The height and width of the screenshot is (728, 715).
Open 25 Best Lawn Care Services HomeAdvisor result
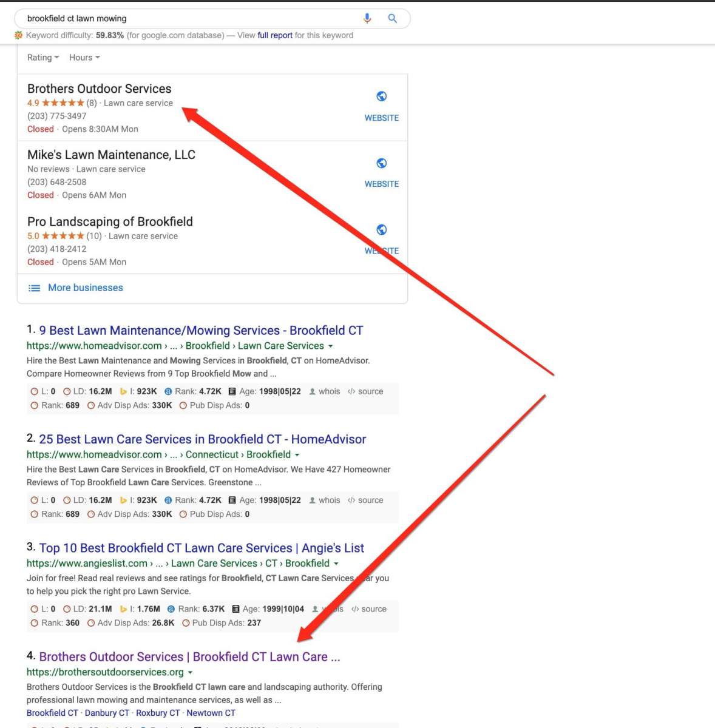[203, 439]
